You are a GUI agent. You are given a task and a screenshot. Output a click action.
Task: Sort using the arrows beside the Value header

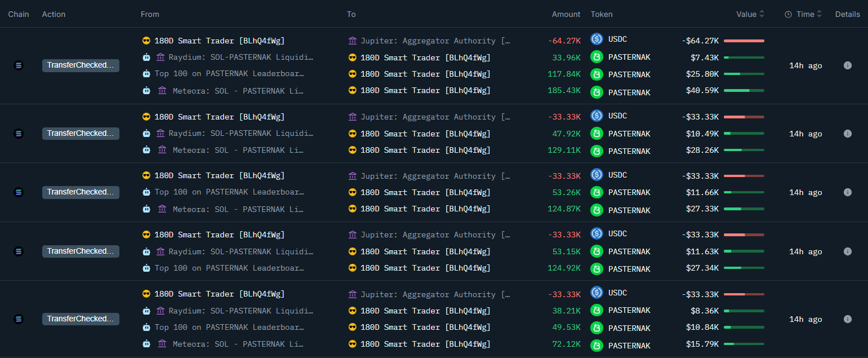pyautogui.click(x=762, y=14)
